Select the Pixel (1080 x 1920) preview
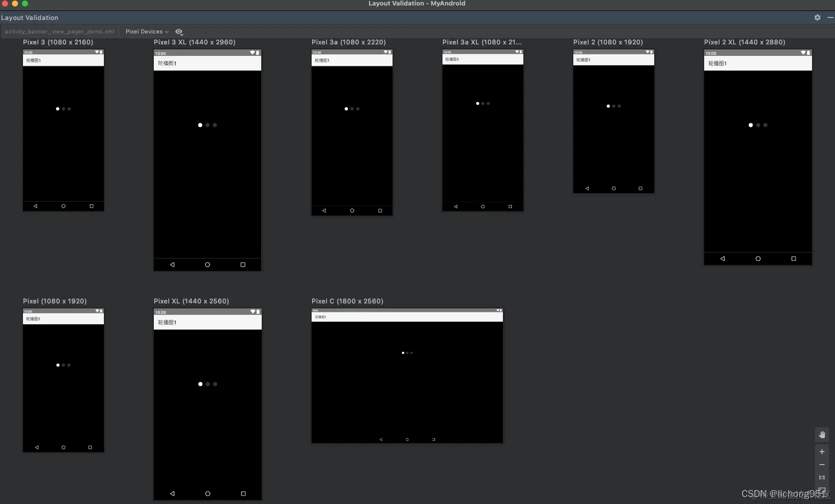The image size is (835, 504). click(63, 380)
